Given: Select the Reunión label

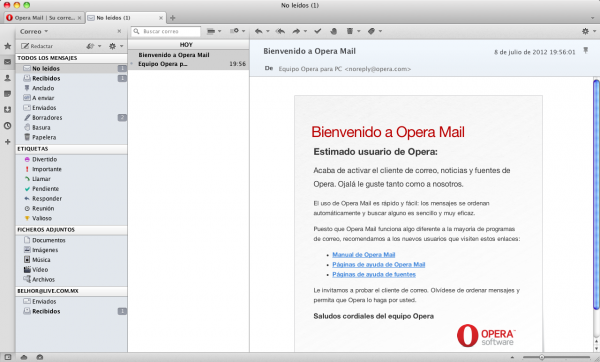Looking at the screenshot, I should 71,208.
